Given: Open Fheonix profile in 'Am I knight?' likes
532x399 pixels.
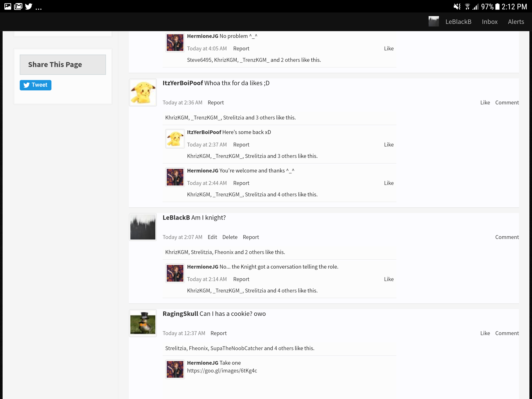Looking at the screenshot, I should coord(224,252).
